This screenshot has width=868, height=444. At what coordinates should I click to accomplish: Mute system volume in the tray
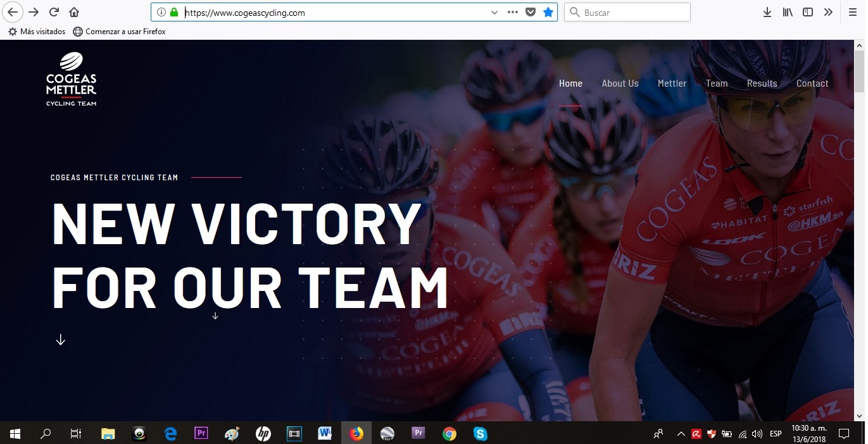(x=757, y=434)
